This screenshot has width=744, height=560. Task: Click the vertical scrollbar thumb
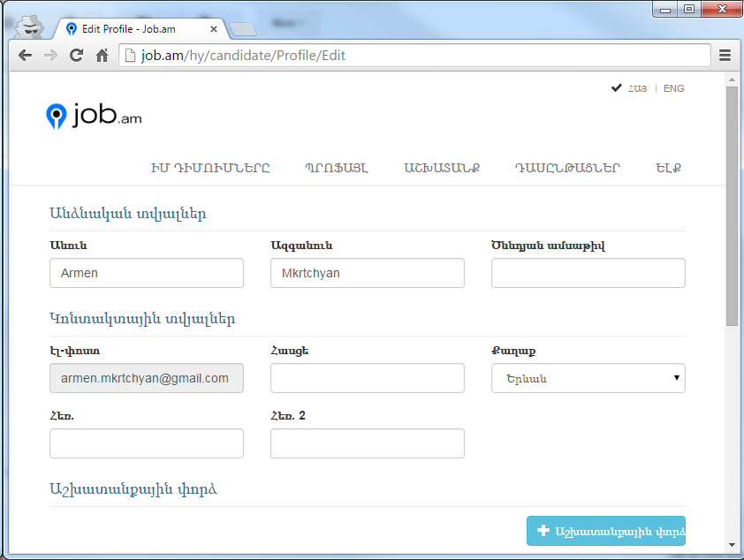732,205
